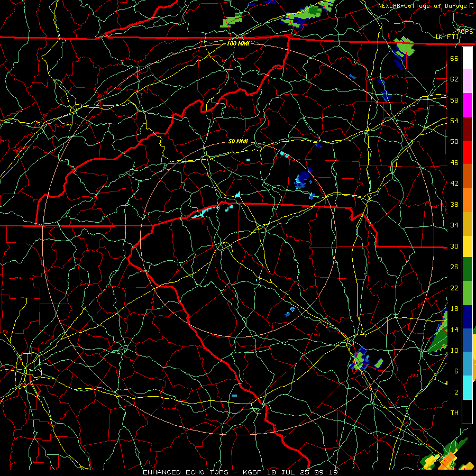Pick the medium blue legend swatch
The height and width of the screenshot is (476, 476).
click(467, 340)
